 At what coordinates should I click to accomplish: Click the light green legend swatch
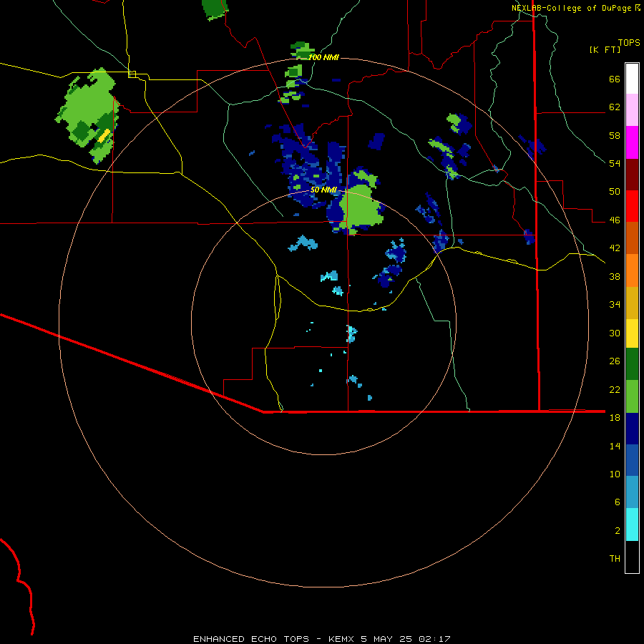pyautogui.click(x=632, y=396)
